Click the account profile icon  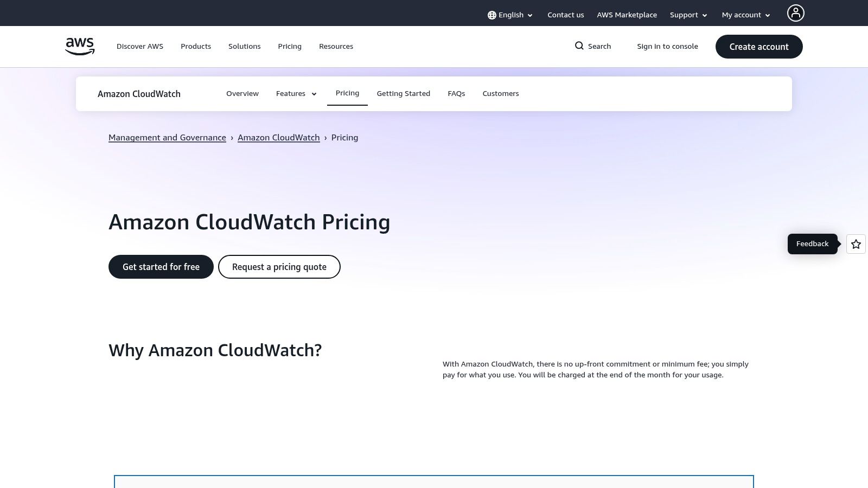(x=795, y=12)
